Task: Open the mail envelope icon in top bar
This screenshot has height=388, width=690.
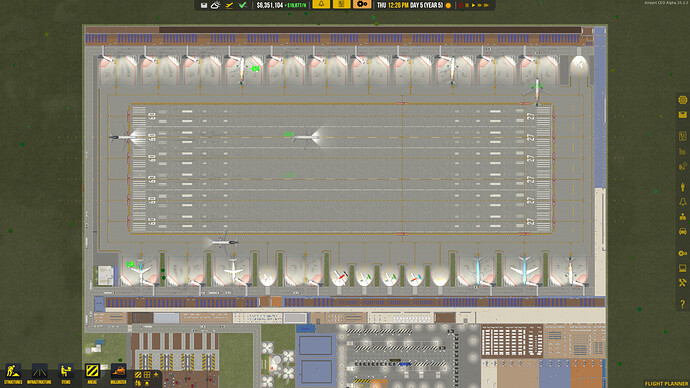Action: pos(204,5)
